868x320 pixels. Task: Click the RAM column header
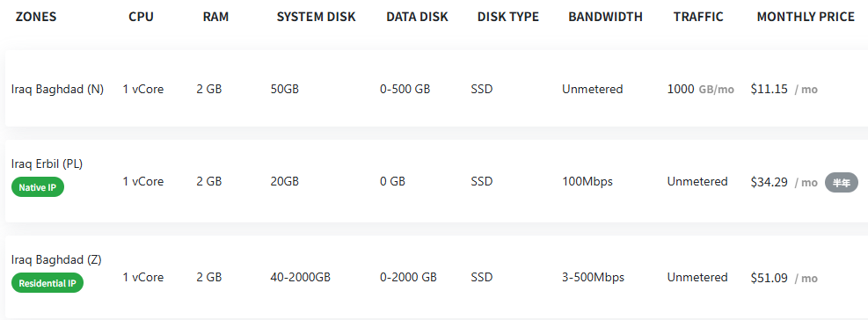coord(215,17)
